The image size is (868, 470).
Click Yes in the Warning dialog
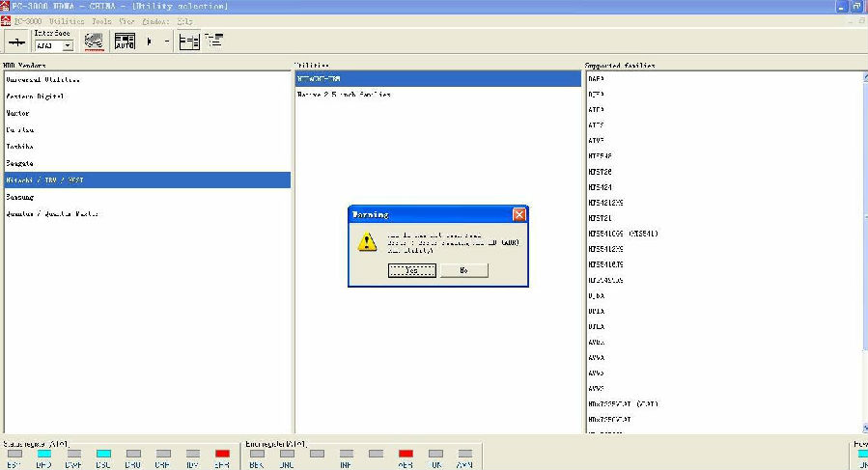click(412, 270)
